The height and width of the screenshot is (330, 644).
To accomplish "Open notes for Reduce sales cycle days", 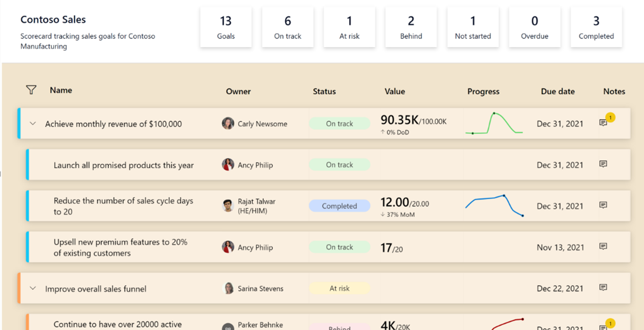I will pyautogui.click(x=603, y=205).
